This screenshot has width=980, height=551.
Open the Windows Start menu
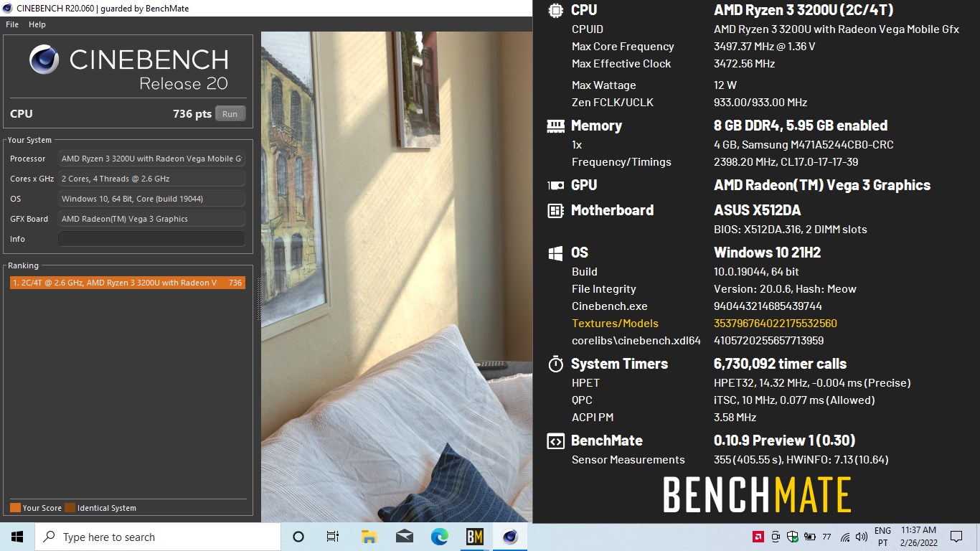[17, 537]
